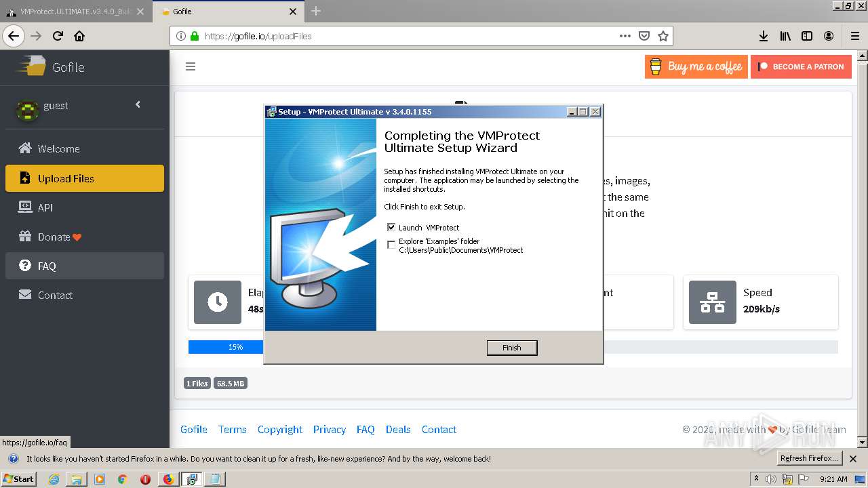
Task: Click the 68.5 MB size badge
Action: pos(231,384)
